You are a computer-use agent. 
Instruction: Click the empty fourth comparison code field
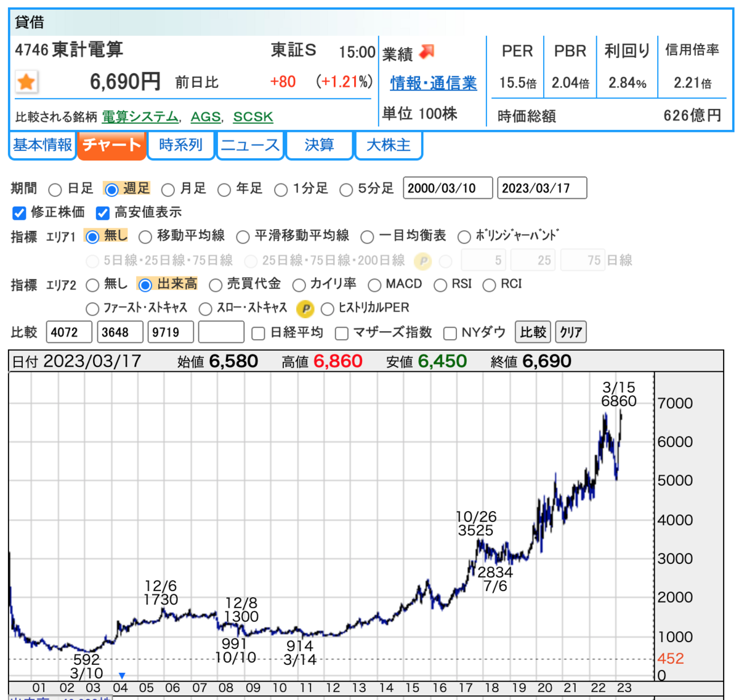(x=221, y=332)
